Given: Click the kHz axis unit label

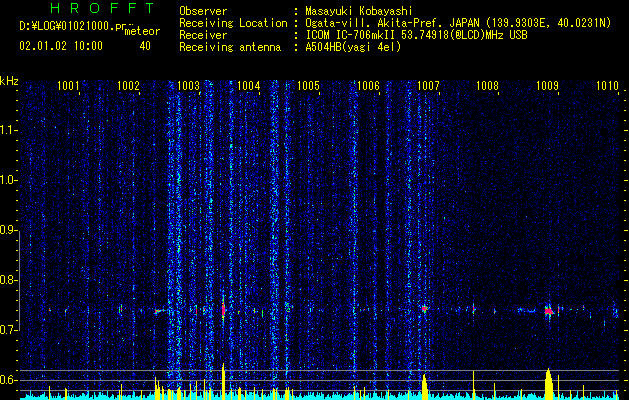Looking at the screenshot, I should click(9, 81).
